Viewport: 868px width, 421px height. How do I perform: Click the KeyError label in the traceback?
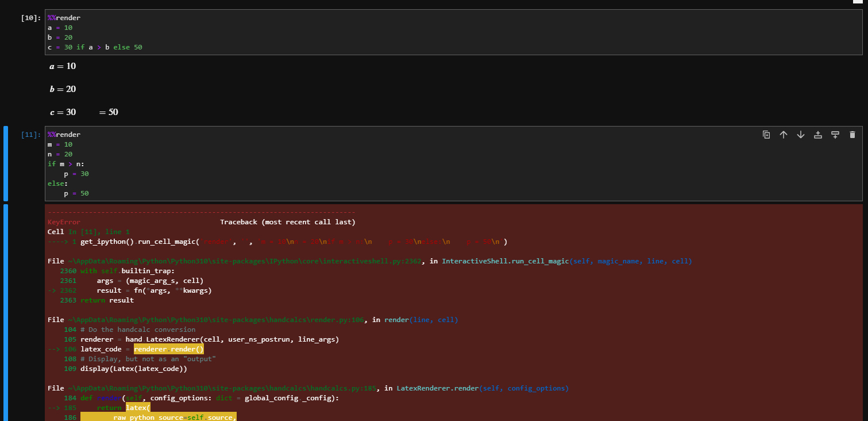[x=63, y=221]
